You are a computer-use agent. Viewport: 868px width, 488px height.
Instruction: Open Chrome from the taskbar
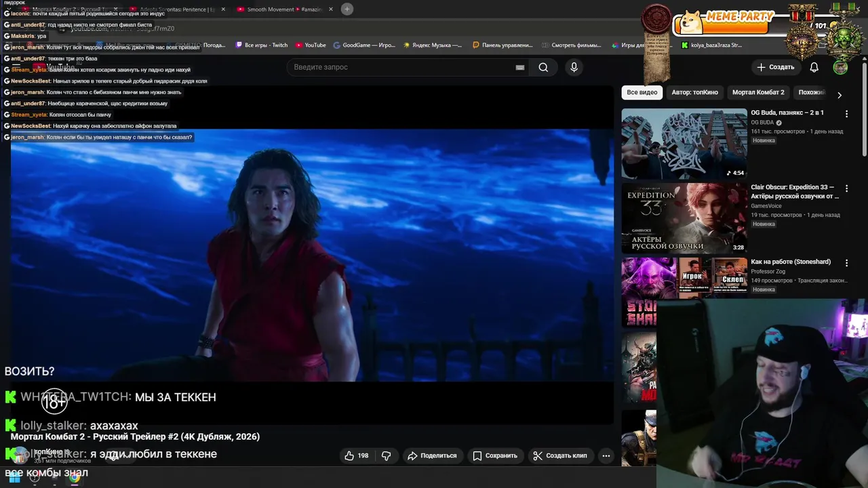(x=75, y=478)
